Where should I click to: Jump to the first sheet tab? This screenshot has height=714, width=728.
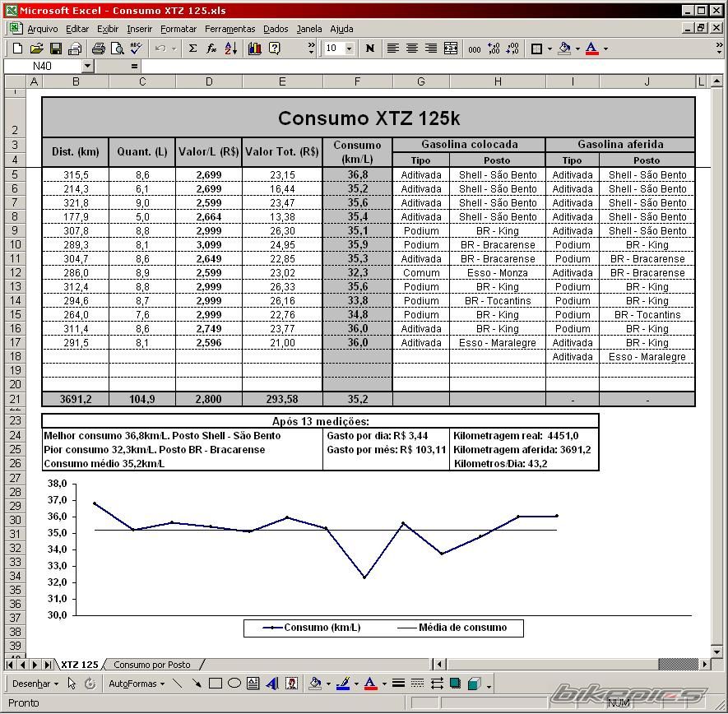point(10,665)
